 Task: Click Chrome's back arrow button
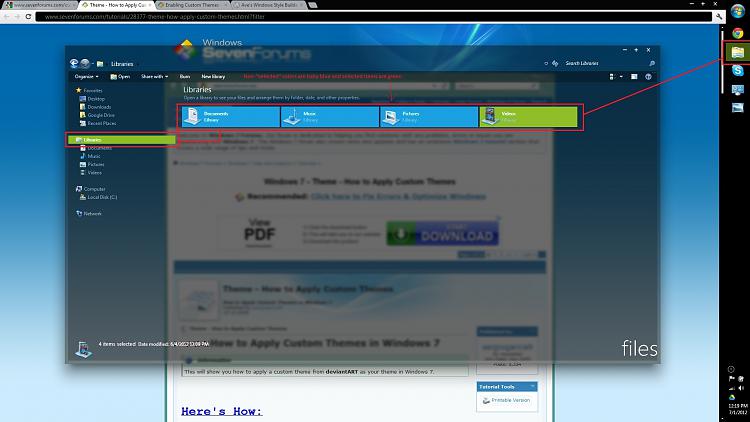[x=7, y=17]
